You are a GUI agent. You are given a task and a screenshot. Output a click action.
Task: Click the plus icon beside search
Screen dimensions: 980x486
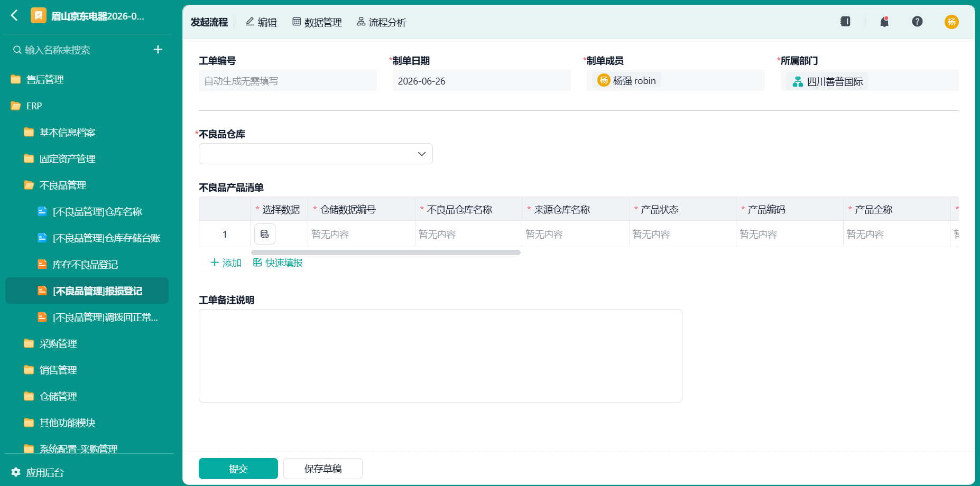(x=158, y=50)
